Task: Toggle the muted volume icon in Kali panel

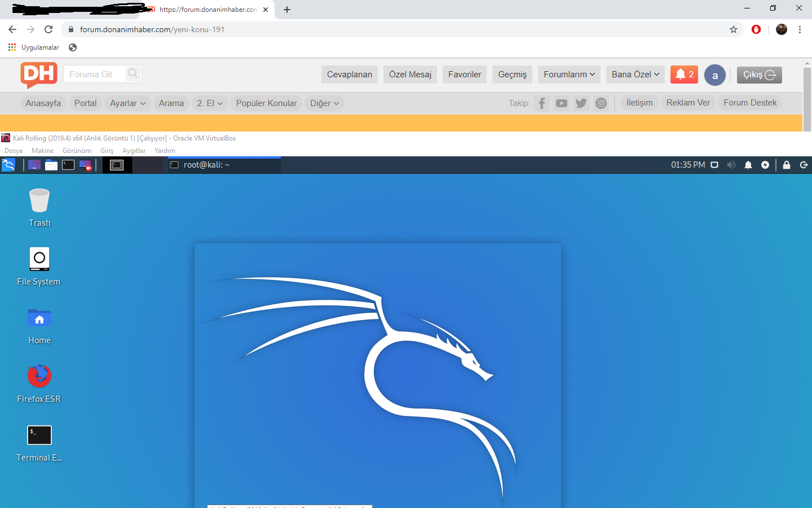Action: (731, 165)
